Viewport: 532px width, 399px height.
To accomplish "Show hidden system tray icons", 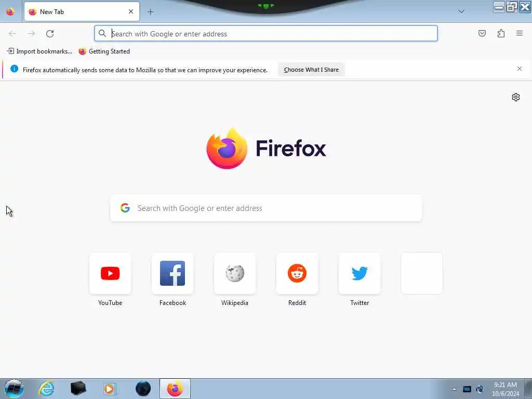I will tap(454, 389).
